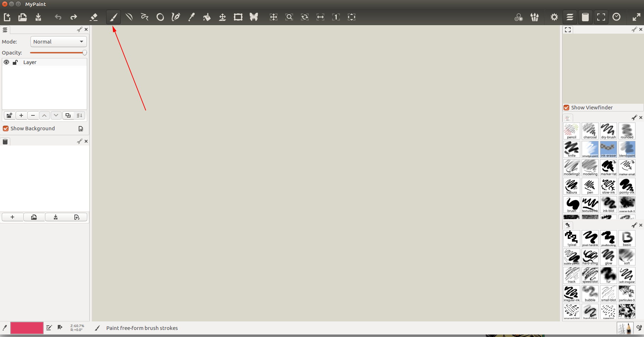Open the layers panel header menu

click(x=5, y=30)
